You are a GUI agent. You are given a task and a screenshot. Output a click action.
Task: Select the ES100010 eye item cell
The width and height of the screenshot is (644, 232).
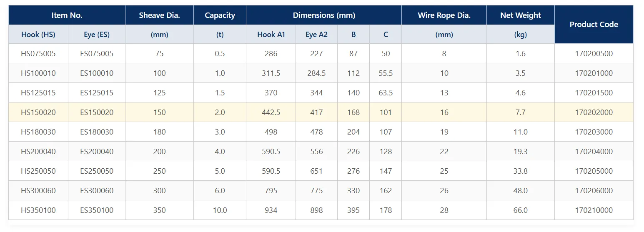[x=97, y=73]
